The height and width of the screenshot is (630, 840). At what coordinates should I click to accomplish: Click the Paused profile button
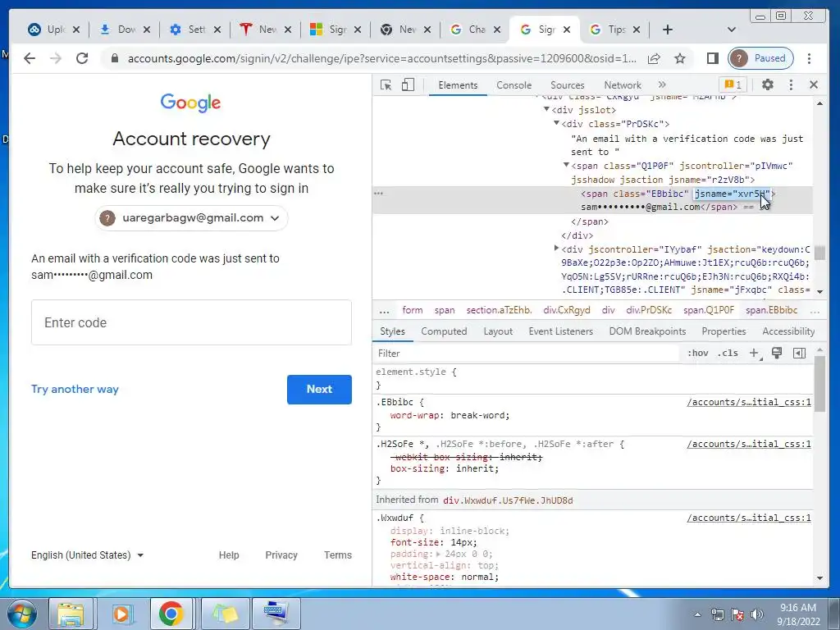760,58
